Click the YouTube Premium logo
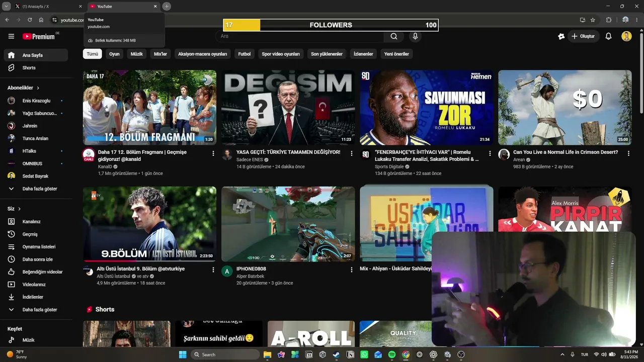The width and height of the screenshot is (644, 362). pos(39,36)
